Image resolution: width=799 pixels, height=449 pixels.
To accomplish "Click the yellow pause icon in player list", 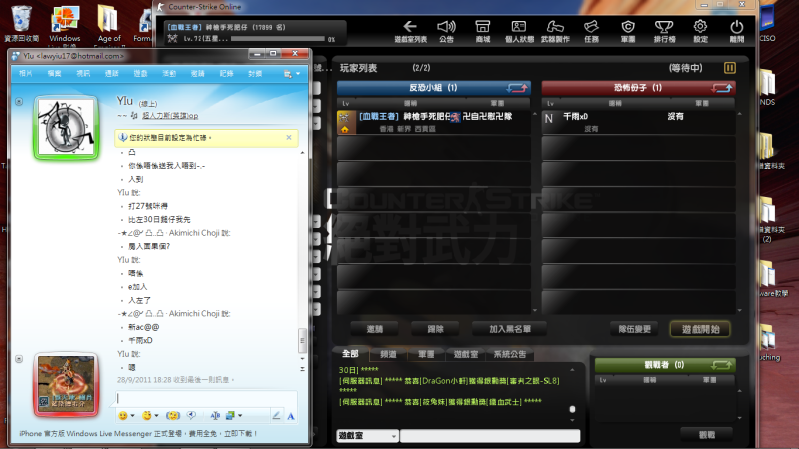I will pyautogui.click(x=730, y=68).
